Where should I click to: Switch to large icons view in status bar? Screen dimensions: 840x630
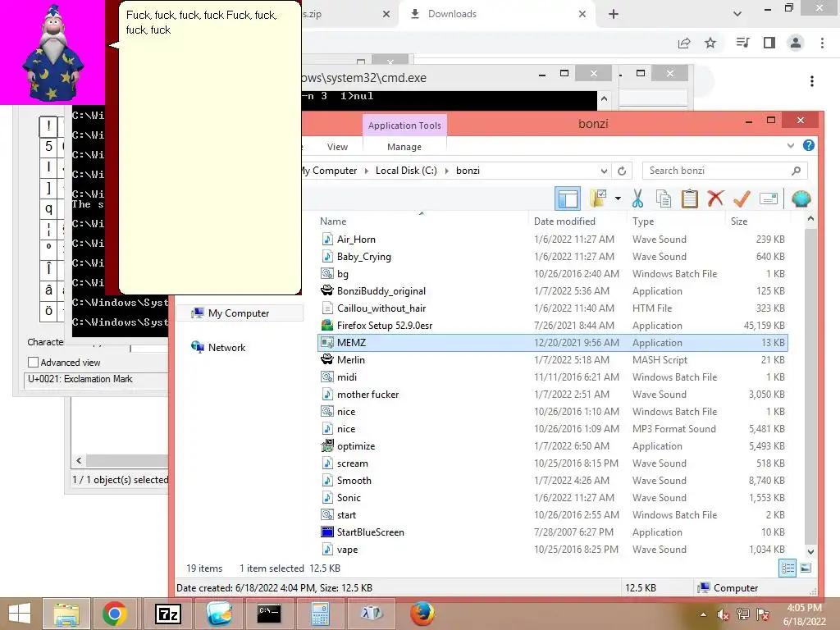pyautogui.click(x=806, y=568)
